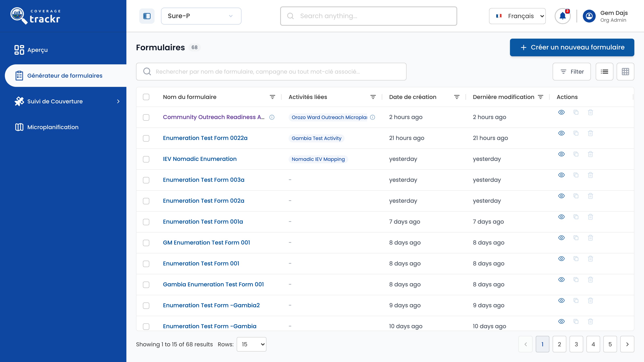Duplicate Enumeration Test Form 002a
The image size is (644, 362).
pyautogui.click(x=576, y=196)
